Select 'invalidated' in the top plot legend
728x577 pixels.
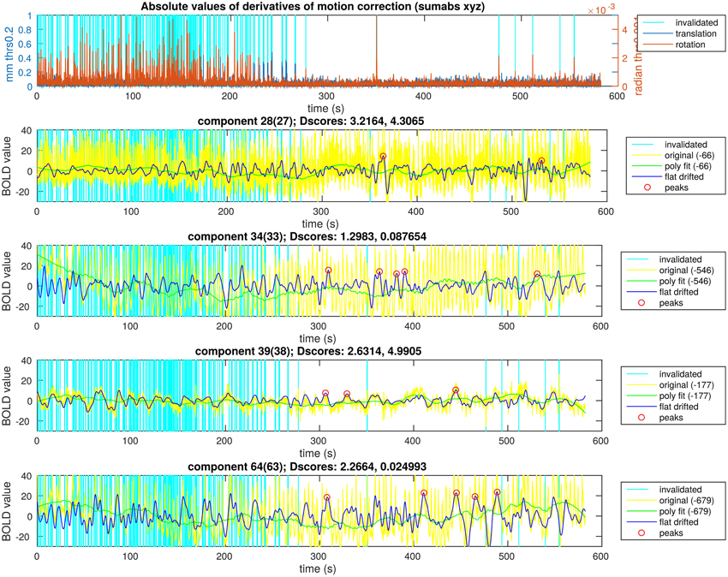[696, 22]
